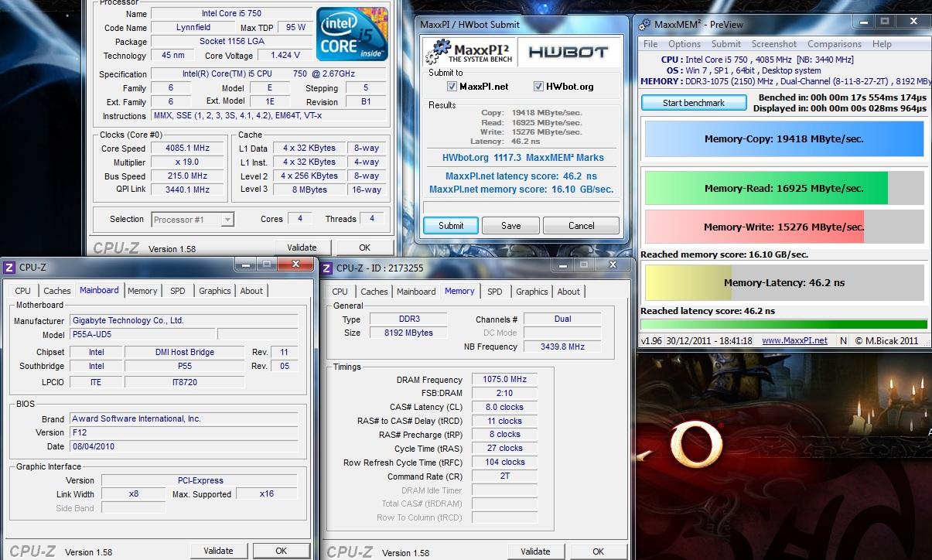Open the www.MaxxPI.net link

(x=794, y=340)
